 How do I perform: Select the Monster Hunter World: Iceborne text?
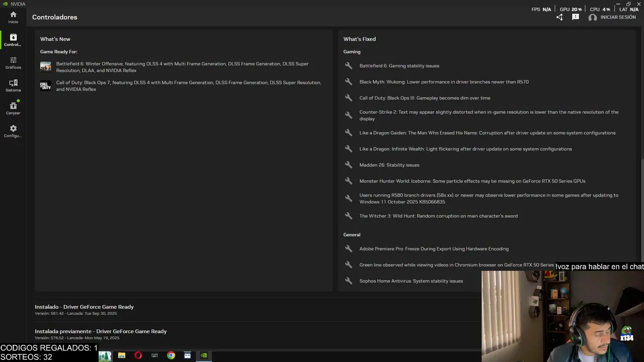click(472, 181)
